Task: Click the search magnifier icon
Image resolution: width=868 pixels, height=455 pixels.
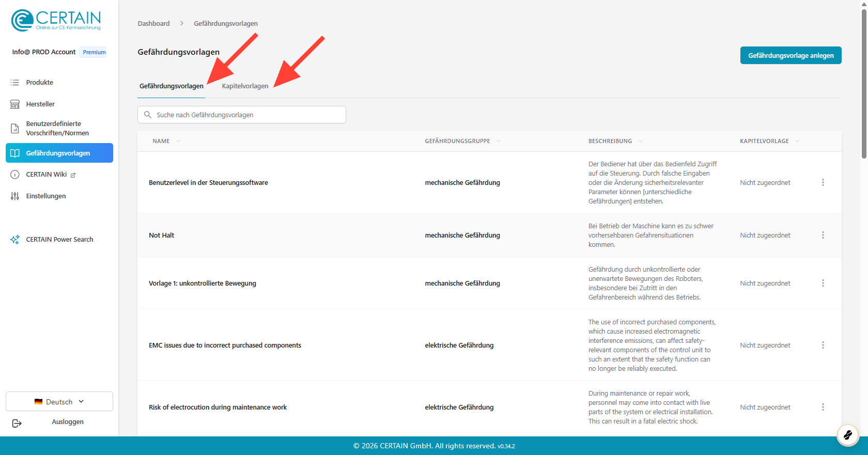Action: tap(148, 115)
